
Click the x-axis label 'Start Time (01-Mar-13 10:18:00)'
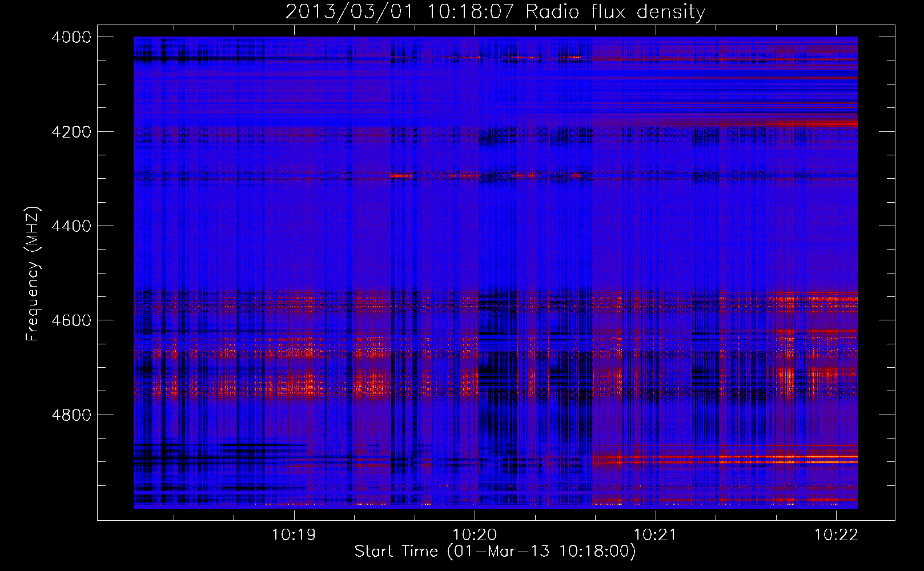coord(495,552)
